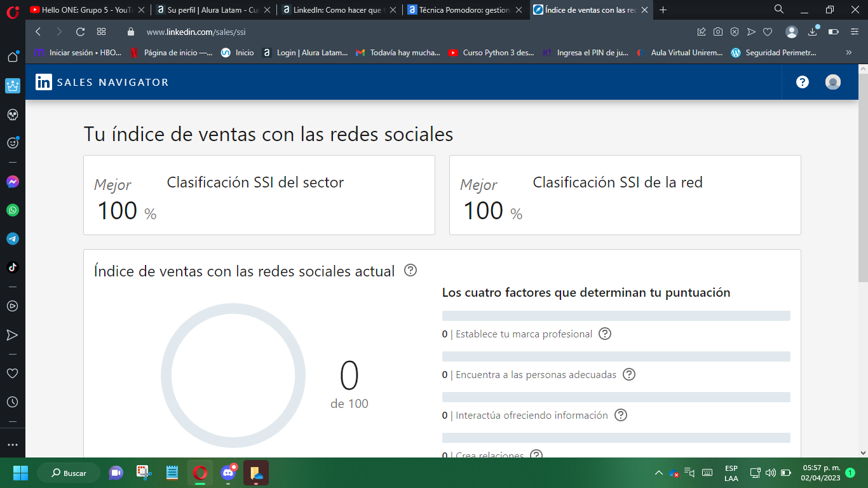Open sidebar three-dot settings menu
This screenshot has width=868, height=488.
tap(12, 445)
